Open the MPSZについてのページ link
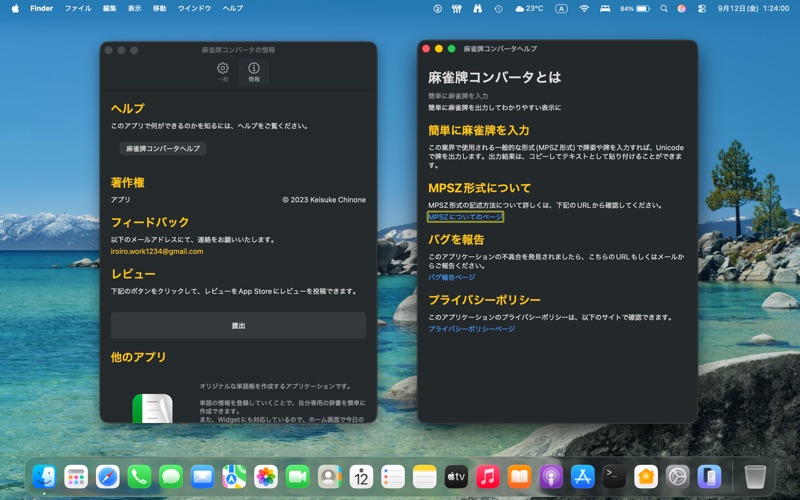This screenshot has height=500, width=800. [465, 217]
